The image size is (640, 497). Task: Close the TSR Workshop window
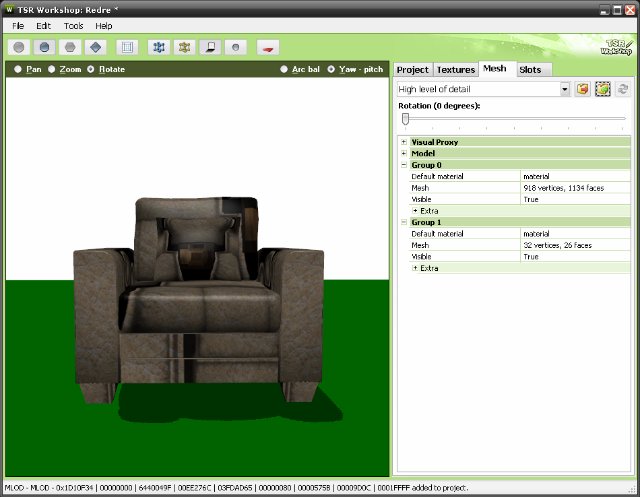click(x=630, y=9)
